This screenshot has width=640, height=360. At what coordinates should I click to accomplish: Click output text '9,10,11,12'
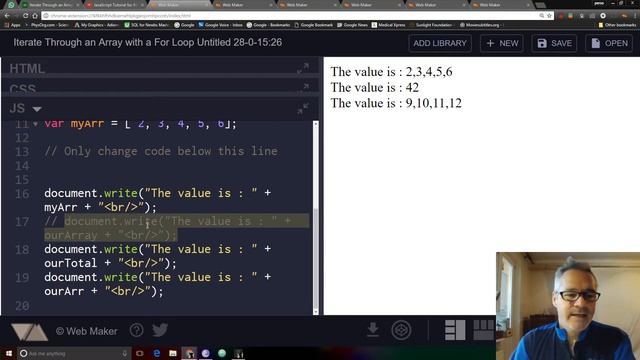click(433, 103)
